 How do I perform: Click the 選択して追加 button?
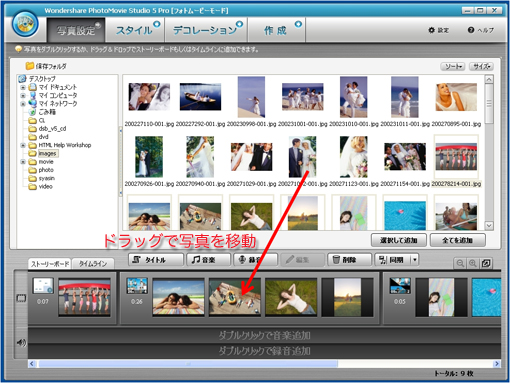[x=399, y=240]
